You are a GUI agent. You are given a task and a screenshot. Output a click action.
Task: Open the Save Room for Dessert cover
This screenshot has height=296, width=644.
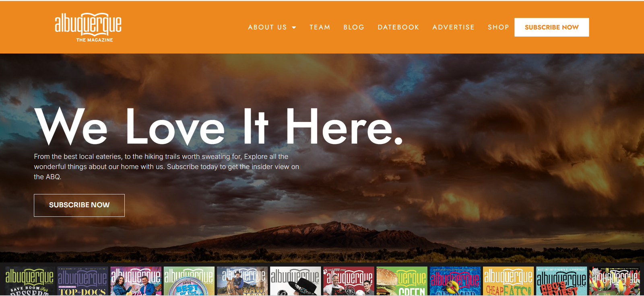[x=29, y=281]
